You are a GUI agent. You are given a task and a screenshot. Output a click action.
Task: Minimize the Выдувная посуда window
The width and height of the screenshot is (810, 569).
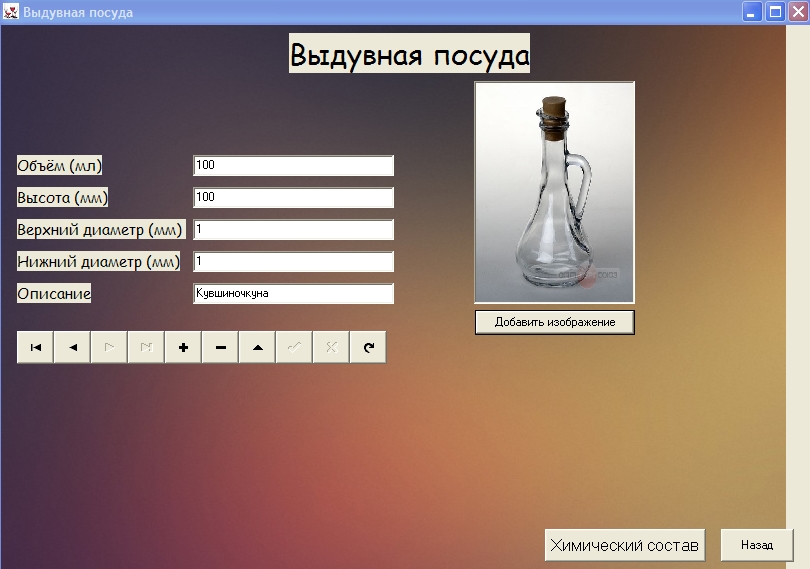(752, 11)
